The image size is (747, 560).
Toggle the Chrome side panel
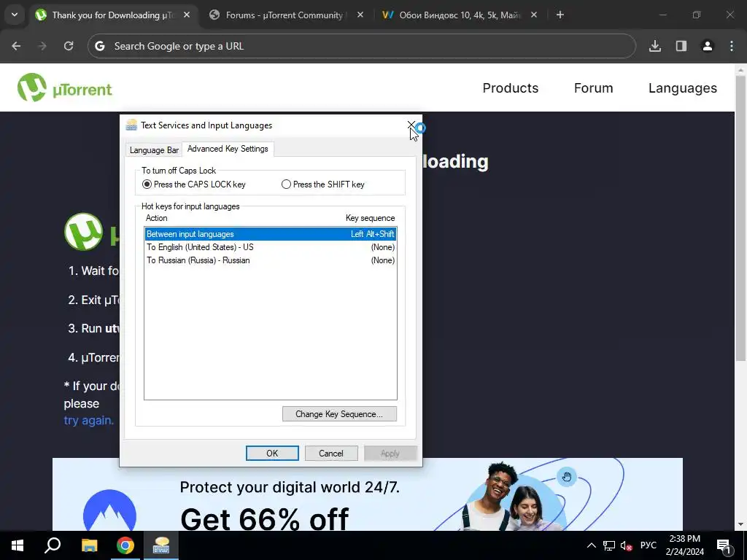click(681, 46)
